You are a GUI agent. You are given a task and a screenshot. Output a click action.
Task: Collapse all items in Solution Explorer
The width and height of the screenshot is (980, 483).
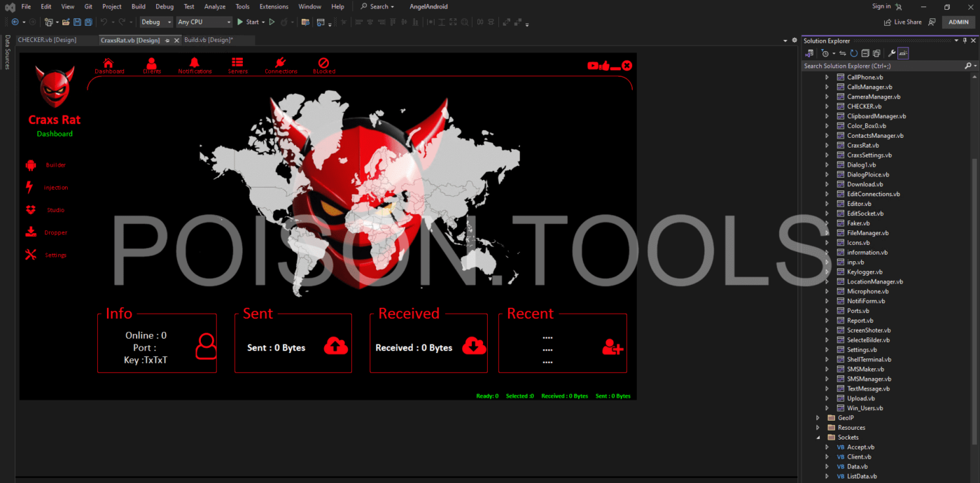865,53
